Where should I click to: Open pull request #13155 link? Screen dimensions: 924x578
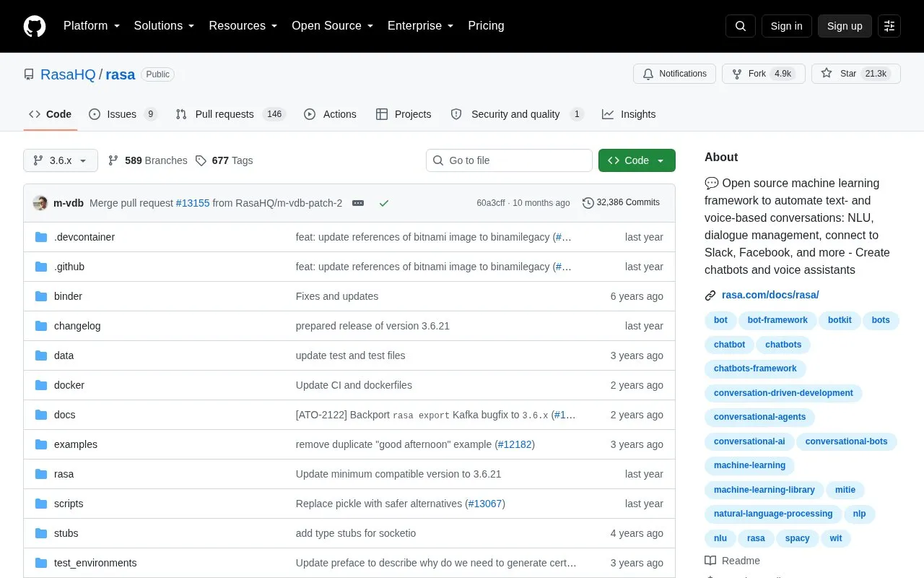(x=193, y=203)
